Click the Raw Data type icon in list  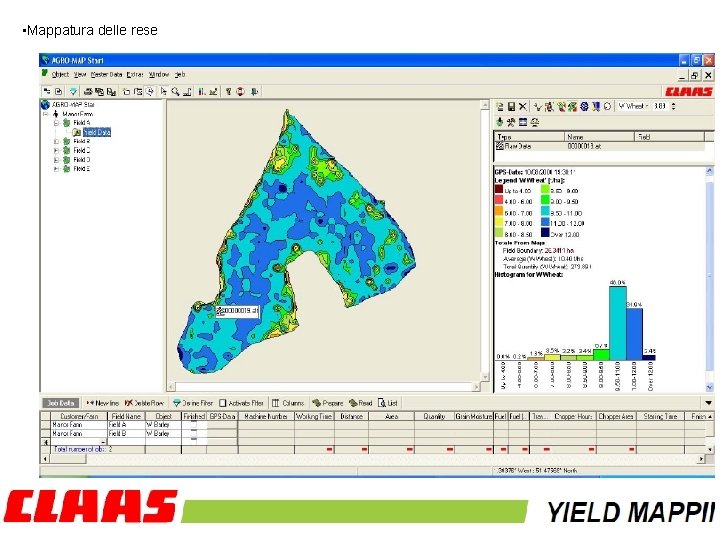(x=500, y=146)
